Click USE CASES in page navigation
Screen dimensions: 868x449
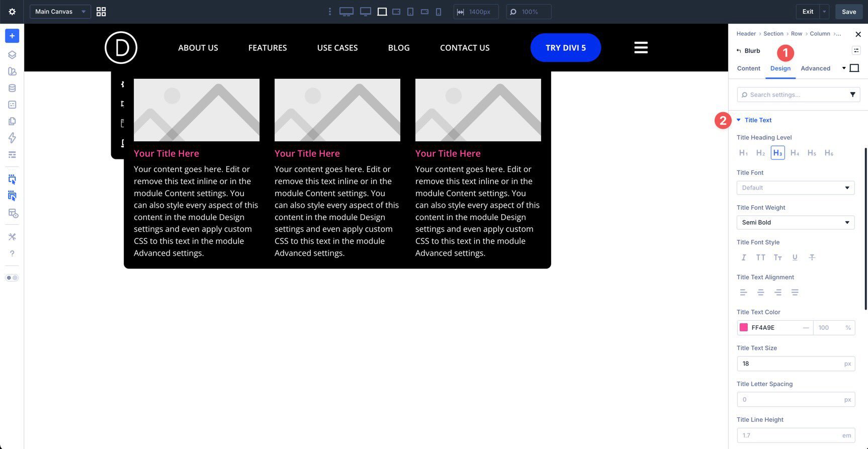(337, 48)
